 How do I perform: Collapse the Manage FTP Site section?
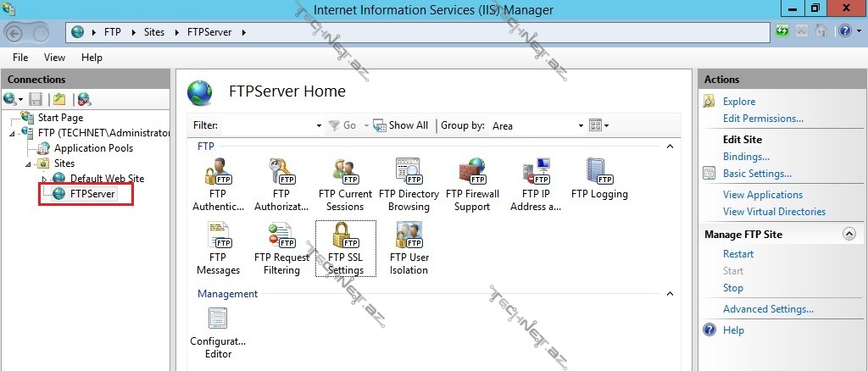[x=849, y=235]
